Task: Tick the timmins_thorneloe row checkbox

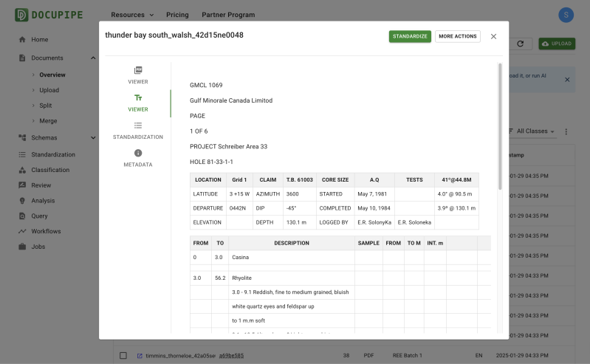Action: pyautogui.click(x=123, y=355)
